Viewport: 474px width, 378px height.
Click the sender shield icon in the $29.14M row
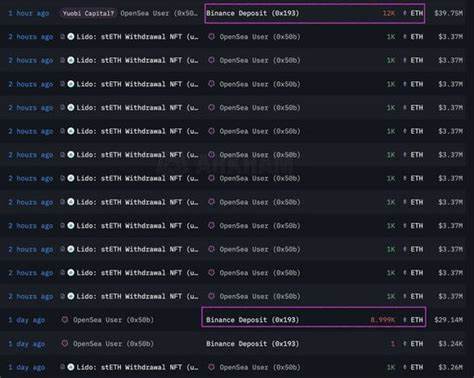click(x=65, y=320)
